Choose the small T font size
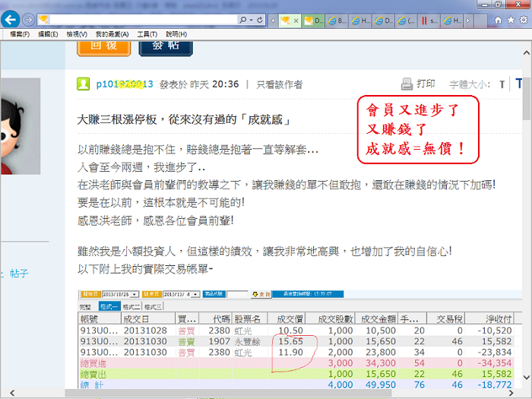Image resolution: width=532 pixels, height=399 pixels. click(x=502, y=84)
